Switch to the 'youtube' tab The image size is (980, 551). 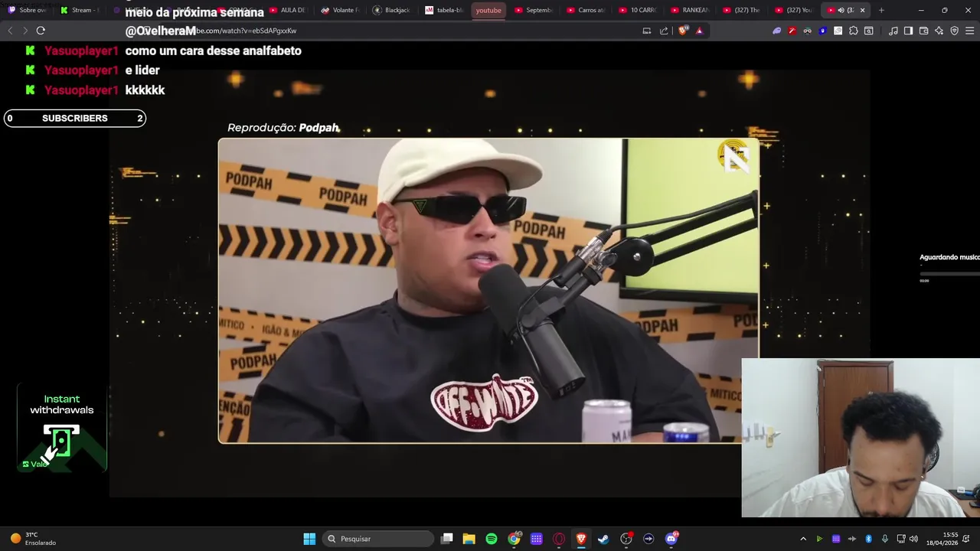point(488,10)
